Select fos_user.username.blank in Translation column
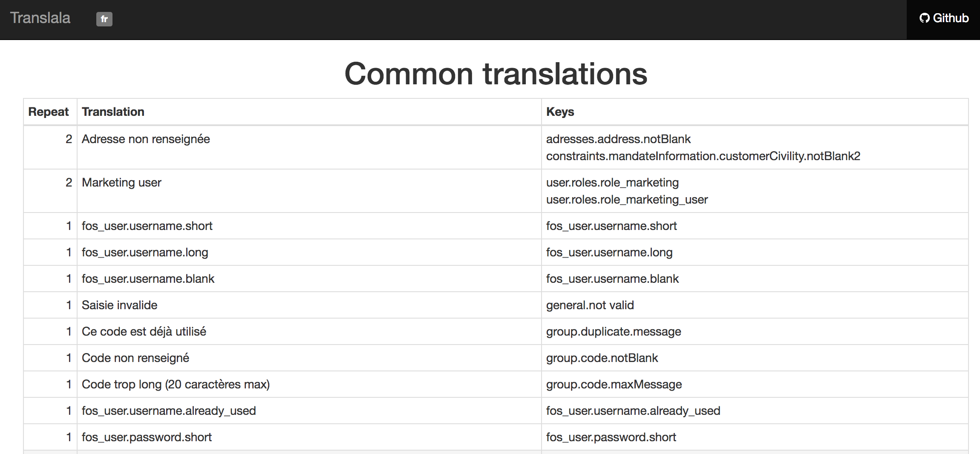980x454 pixels. point(148,279)
